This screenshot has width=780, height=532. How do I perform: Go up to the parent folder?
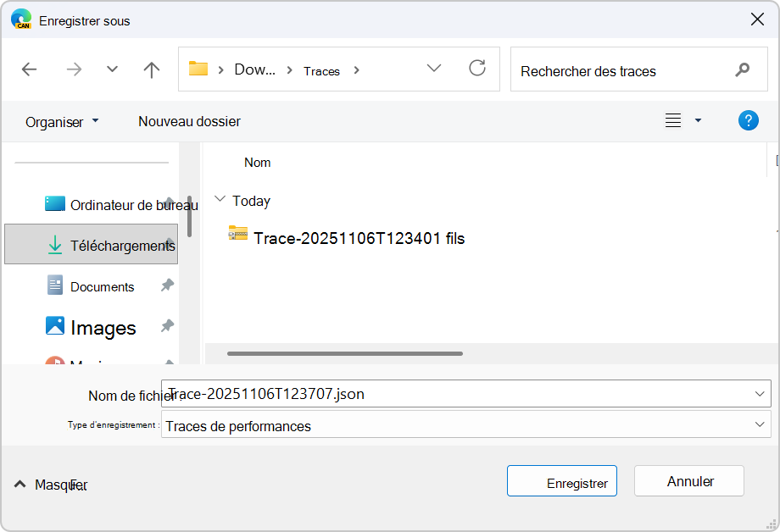pos(151,70)
